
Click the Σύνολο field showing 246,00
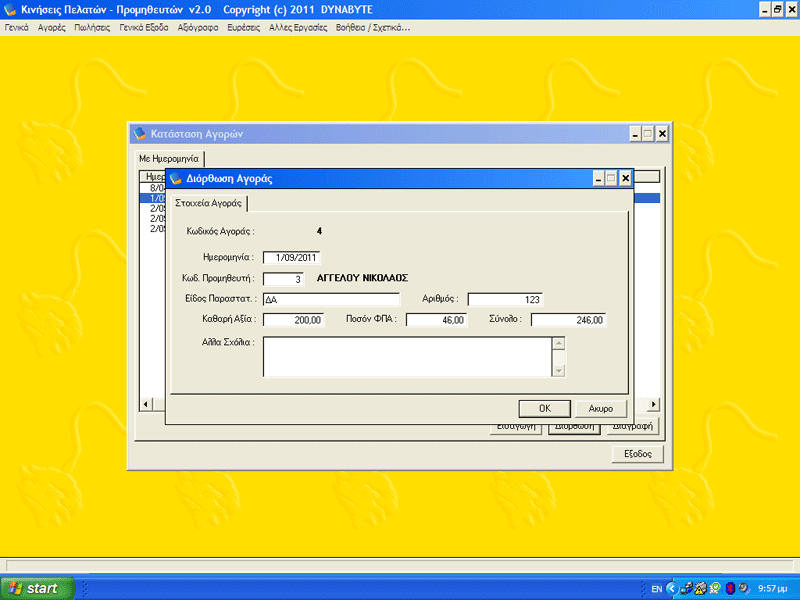568,320
